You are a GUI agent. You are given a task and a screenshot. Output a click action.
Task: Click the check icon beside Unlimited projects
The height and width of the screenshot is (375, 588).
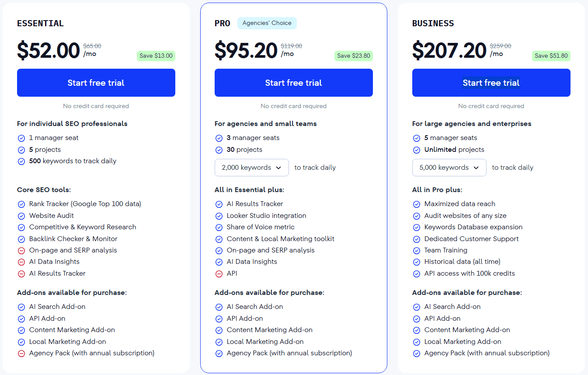(x=417, y=150)
